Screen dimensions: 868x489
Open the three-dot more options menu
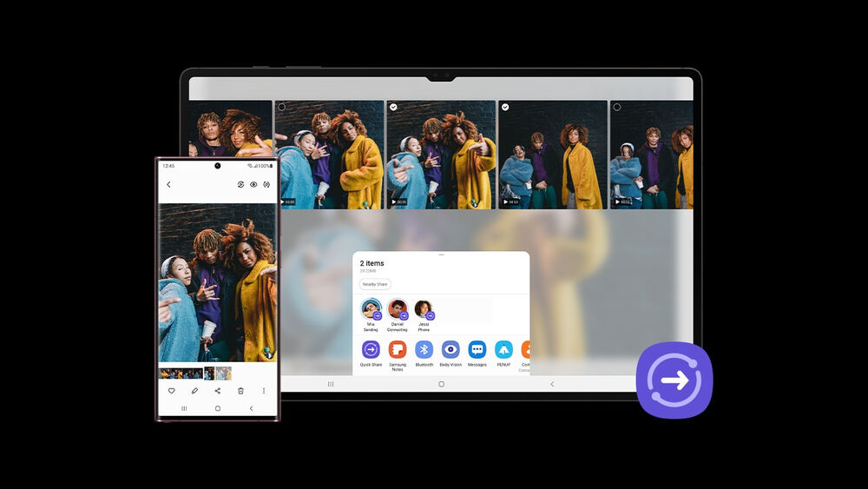264,391
